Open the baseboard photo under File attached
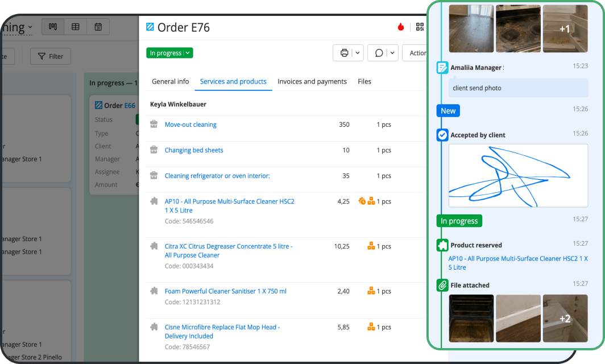The width and height of the screenshot is (605, 364). click(x=518, y=318)
